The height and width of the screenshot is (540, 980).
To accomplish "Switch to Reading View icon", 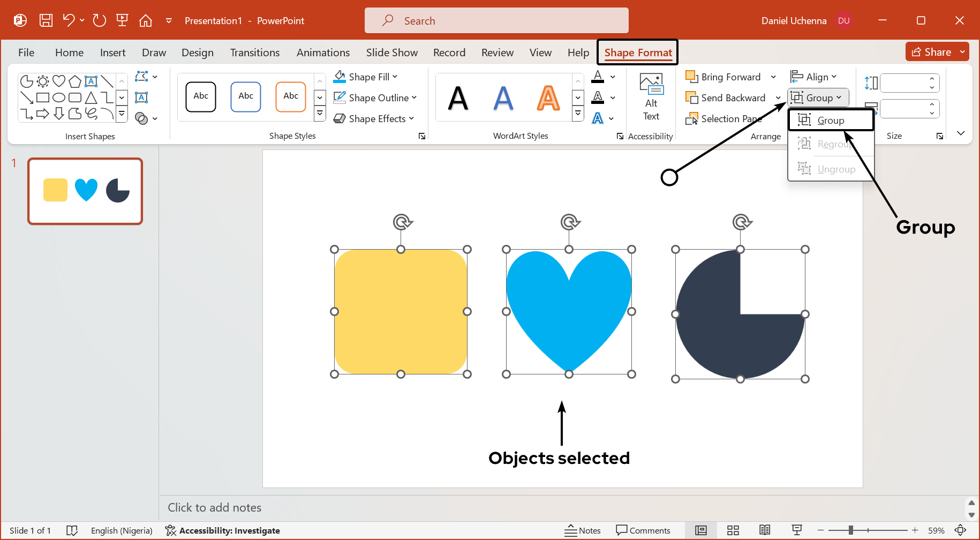I will (x=765, y=530).
